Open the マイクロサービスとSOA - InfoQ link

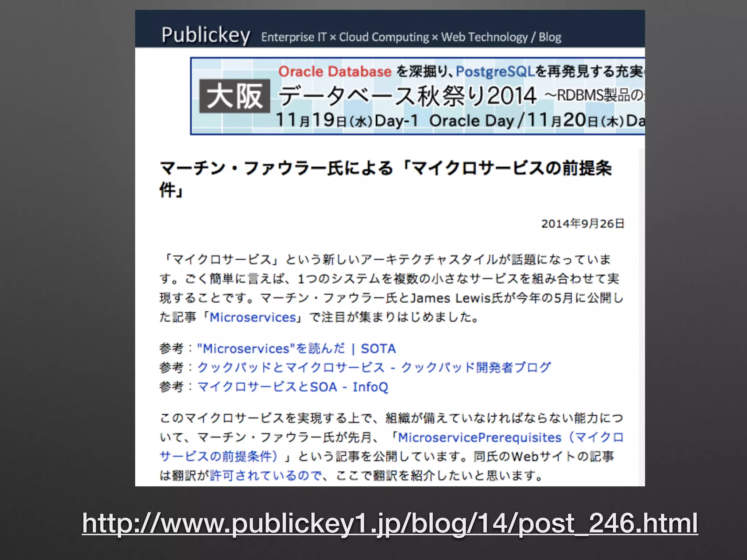293,387
